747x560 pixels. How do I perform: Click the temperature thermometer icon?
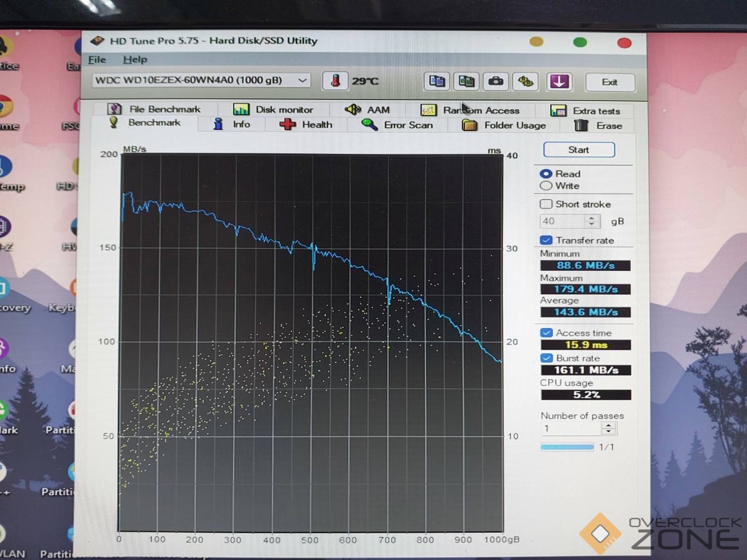335,81
